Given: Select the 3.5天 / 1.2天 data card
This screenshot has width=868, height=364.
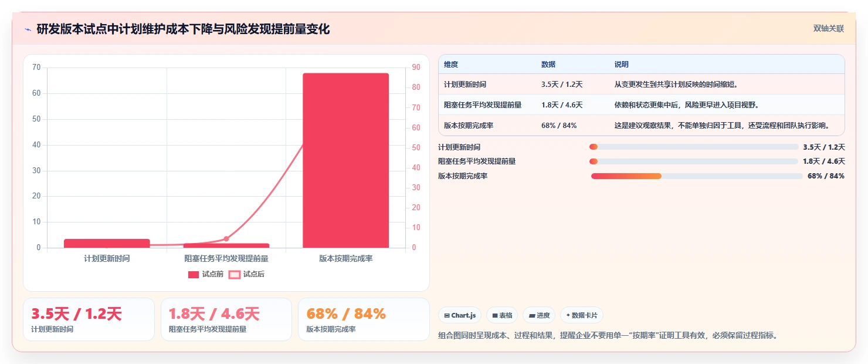Looking at the screenshot, I should pyautogui.click(x=89, y=319).
